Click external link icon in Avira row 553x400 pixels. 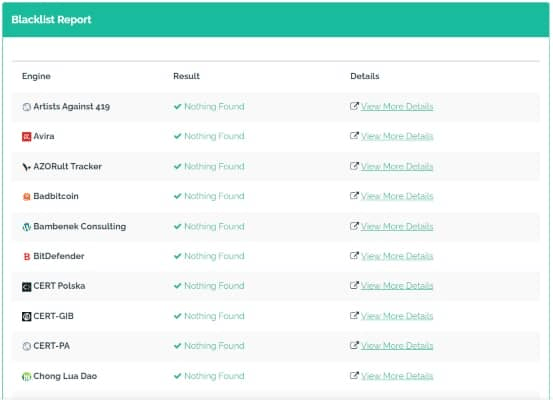[x=354, y=135]
